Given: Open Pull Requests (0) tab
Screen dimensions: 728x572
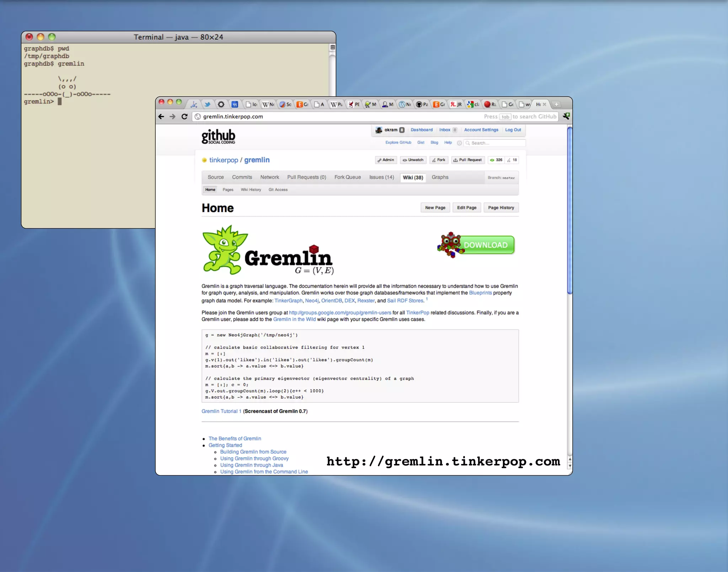Looking at the screenshot, I should coord(306,177).
